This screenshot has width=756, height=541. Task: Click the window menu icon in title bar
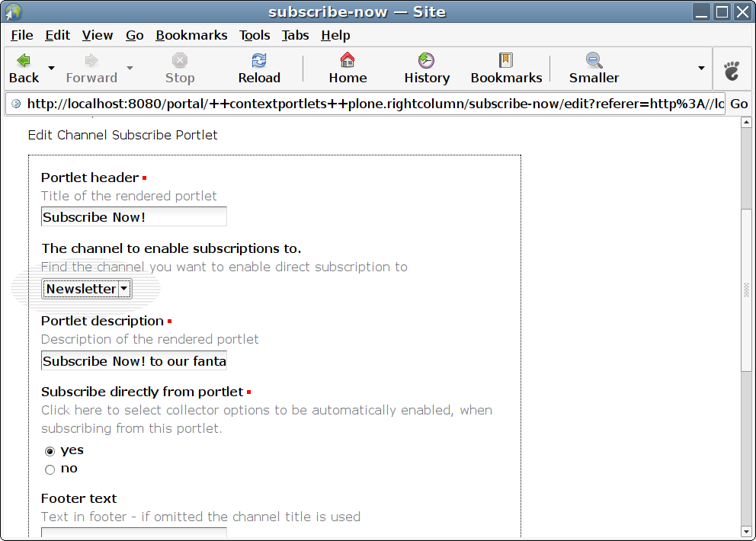coord(13,11)
